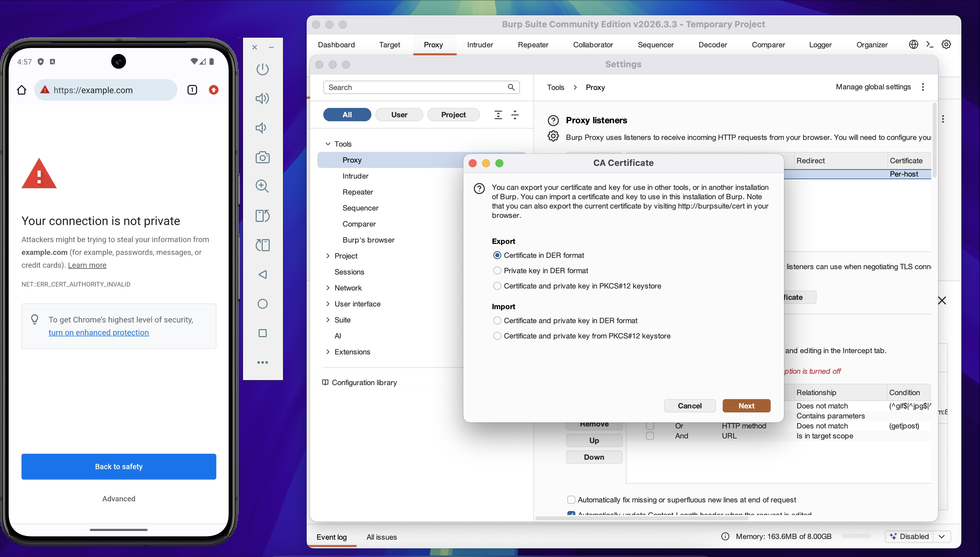Toggle the checkbox in the And URL row
This screenshot has width=980, height=557.
coord(650,436)
